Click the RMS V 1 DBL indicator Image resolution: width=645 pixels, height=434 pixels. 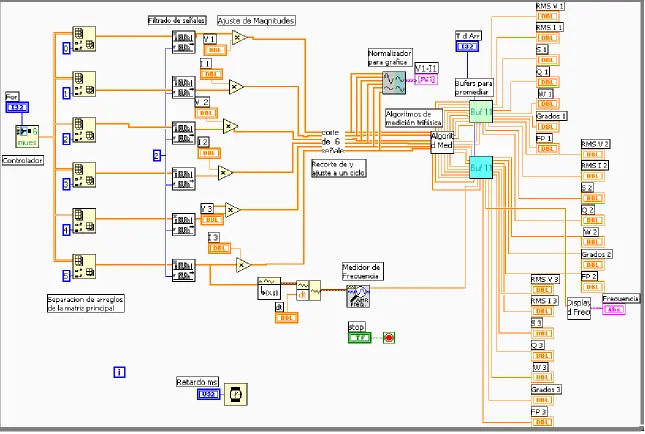[548, 16]
